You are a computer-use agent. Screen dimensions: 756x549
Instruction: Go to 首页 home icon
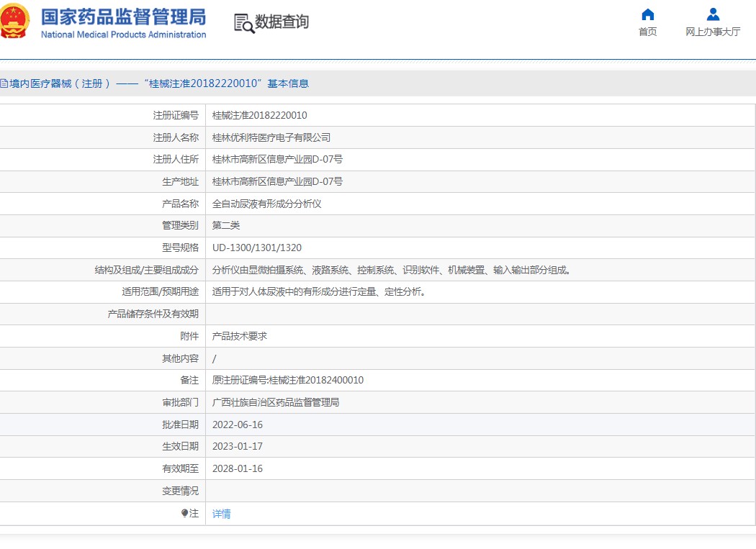point(647,14)
